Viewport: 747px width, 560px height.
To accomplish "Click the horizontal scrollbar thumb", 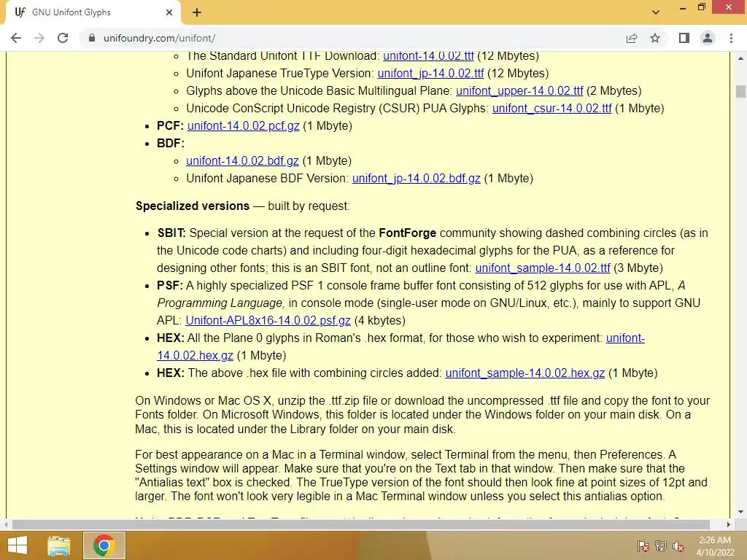I will (360, 524).
